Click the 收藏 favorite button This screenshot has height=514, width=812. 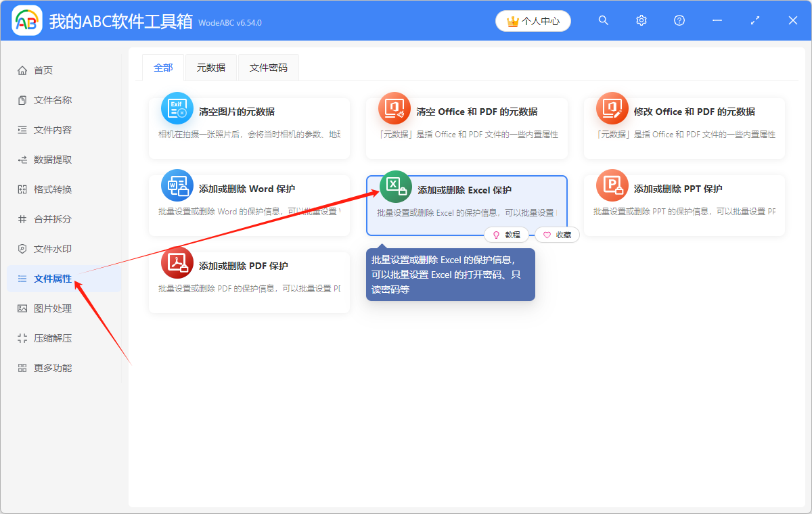click(x=557, y=235)
